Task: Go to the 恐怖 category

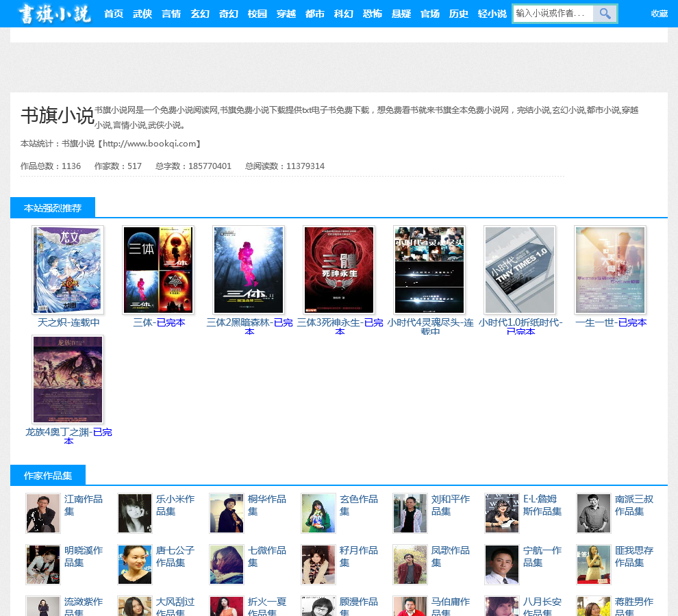Action: click(373, 14)
